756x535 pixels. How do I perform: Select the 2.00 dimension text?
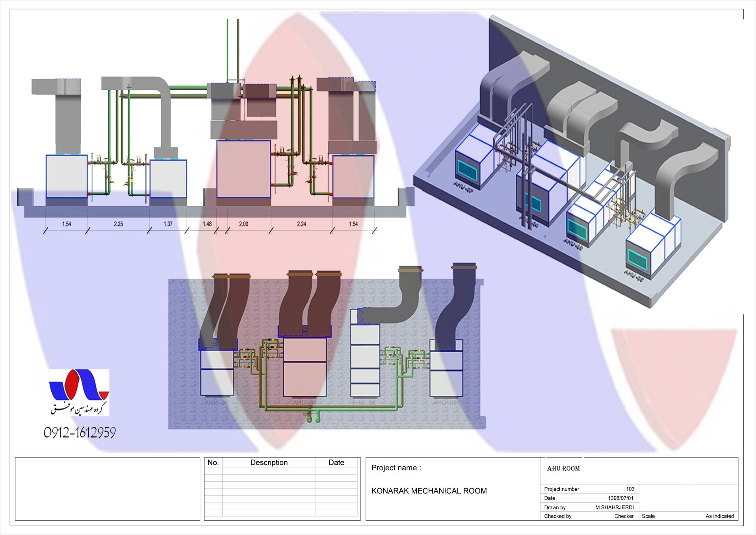pos(243,224)
